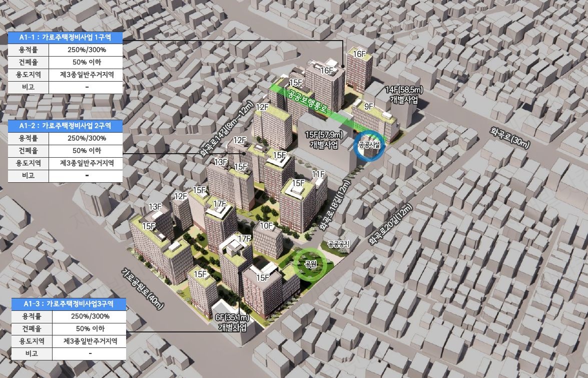Click the 11F building label
Screen dimensions: 588x378
[x=318, y=174]
